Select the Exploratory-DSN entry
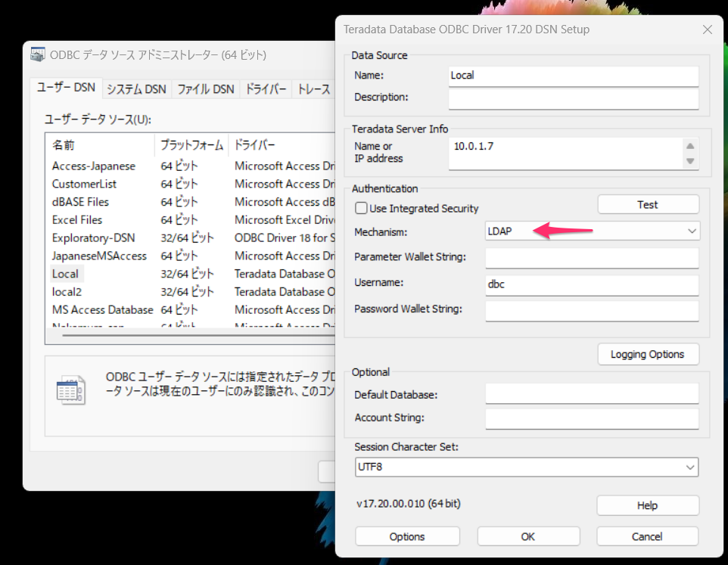 pyautogui.click(x=192, y=238)
